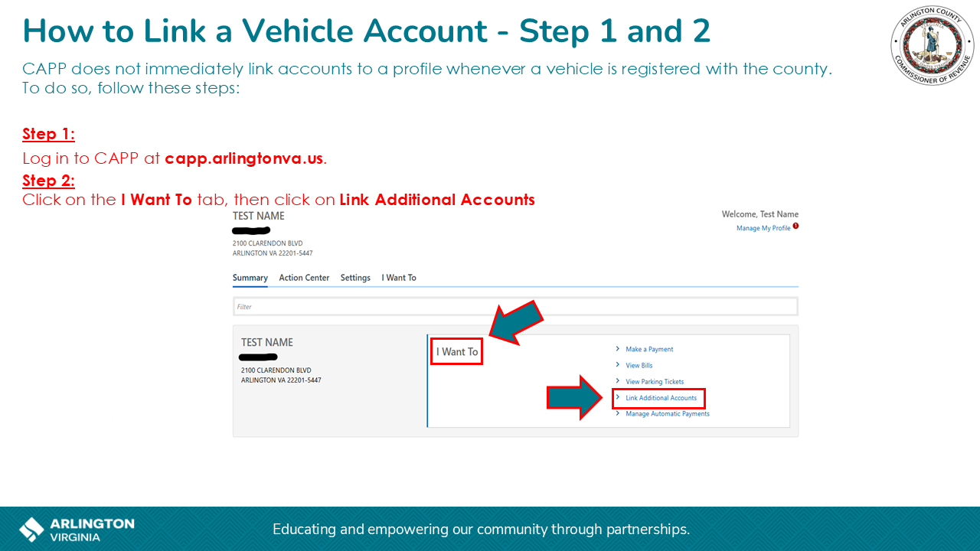This screenshot has width=980, height=551.
Task: Click Link Additional Accounts
Action: coord(661,398)
